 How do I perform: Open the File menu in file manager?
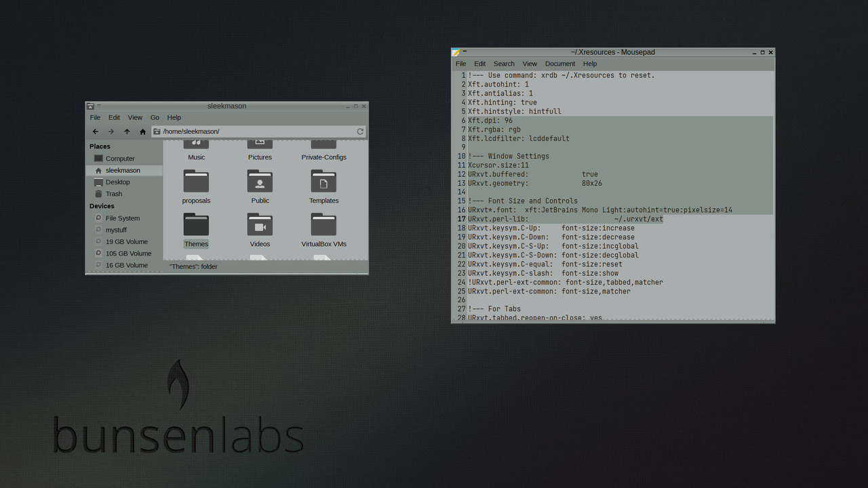point(95,117)
